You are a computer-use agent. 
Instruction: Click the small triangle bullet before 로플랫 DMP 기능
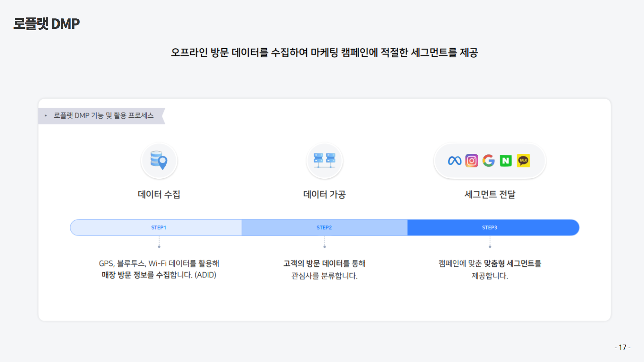point(46,116)
